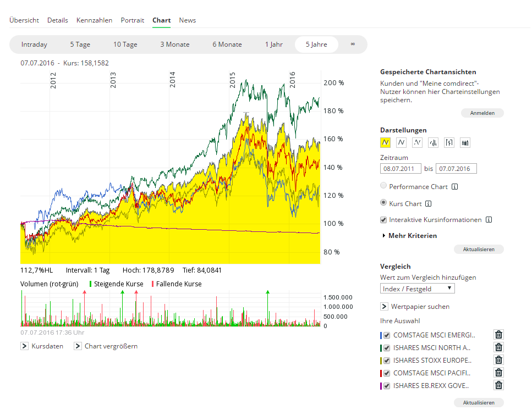Viewport: 532px width, 410px height.
Task: Select the Performance Chart radio button
Action: tap(384, 186)
